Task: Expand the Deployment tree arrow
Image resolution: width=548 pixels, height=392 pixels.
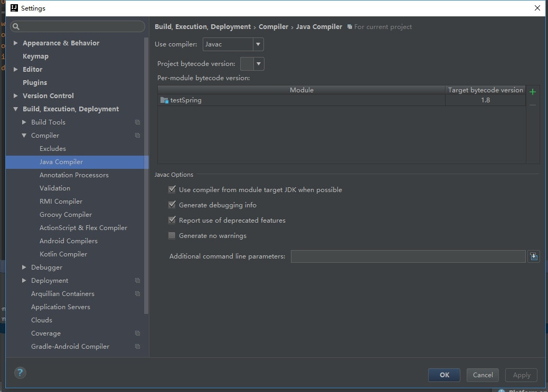Action: click(x=24, y=281)
